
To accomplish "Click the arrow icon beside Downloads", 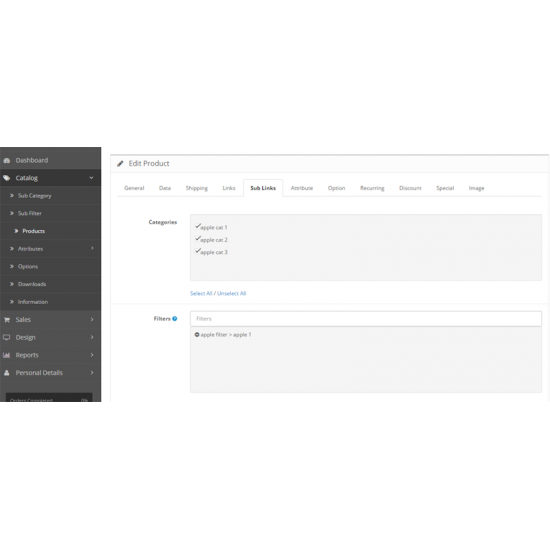I will (x=12, y=284).
